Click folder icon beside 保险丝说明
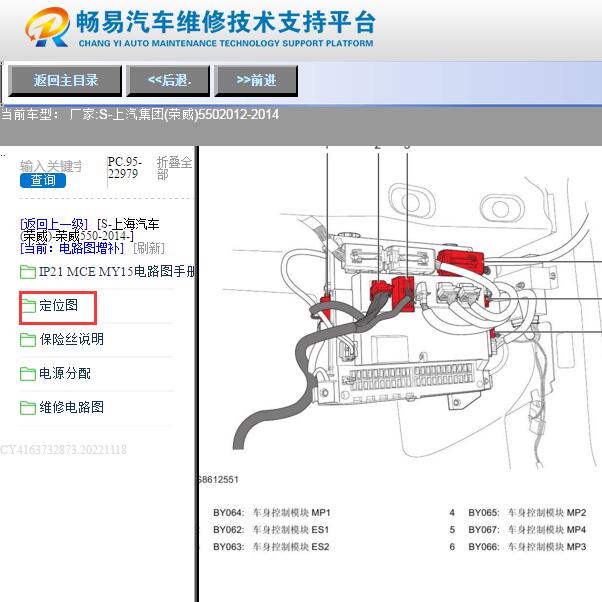Screen dimensions: 602x602 28,340
